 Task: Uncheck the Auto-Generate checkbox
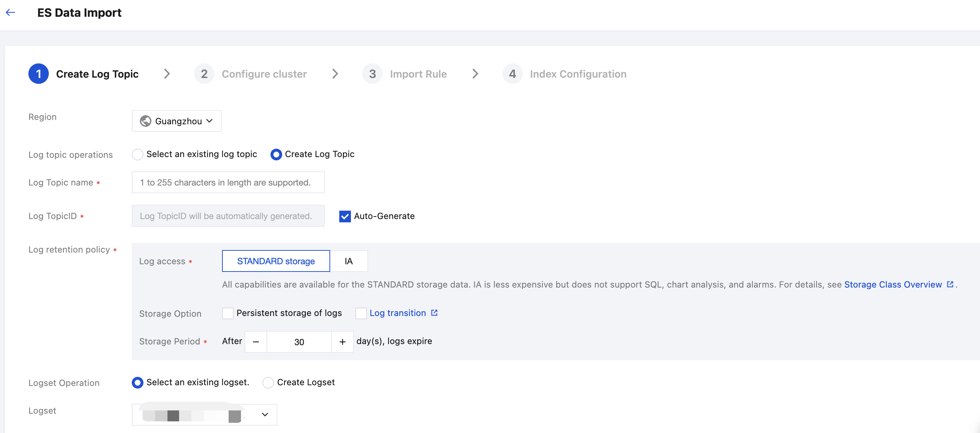345,216
